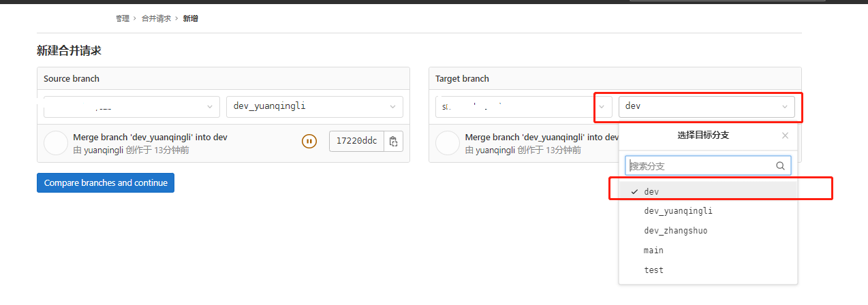Viewport: 868px width, 305px height.
Task: Open the target project dropdown
Action: (x=524, y=107)
